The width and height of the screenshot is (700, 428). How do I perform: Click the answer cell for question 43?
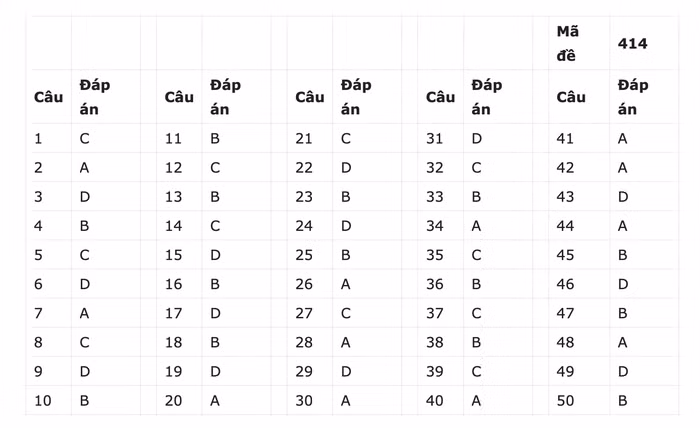[623, 197]
